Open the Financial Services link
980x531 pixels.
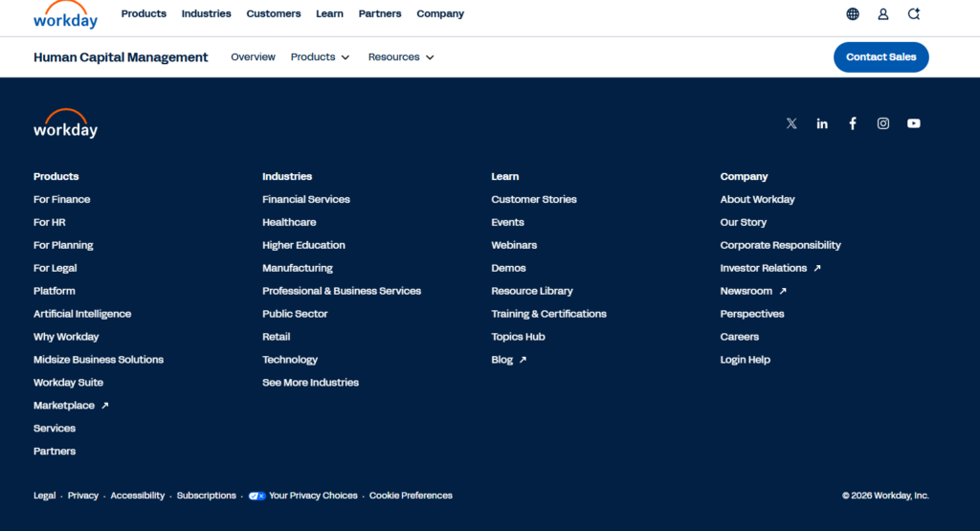click(x=306, y=199)
